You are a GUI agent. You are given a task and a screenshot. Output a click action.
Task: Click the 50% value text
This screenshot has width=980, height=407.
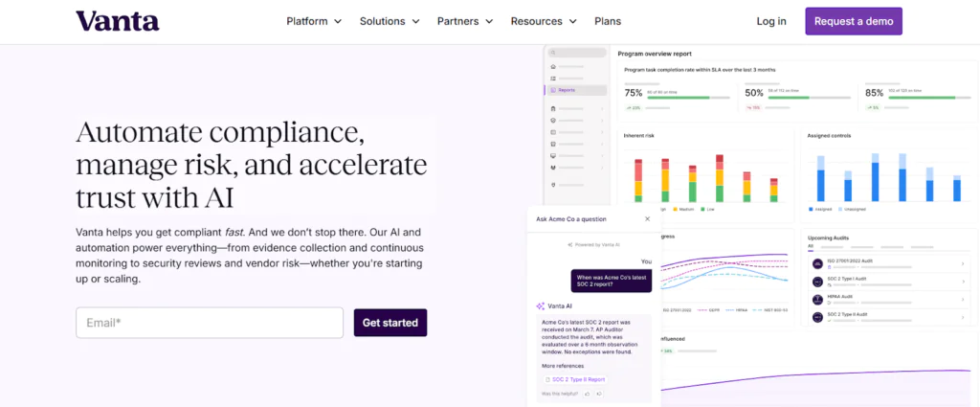(754, 93)
